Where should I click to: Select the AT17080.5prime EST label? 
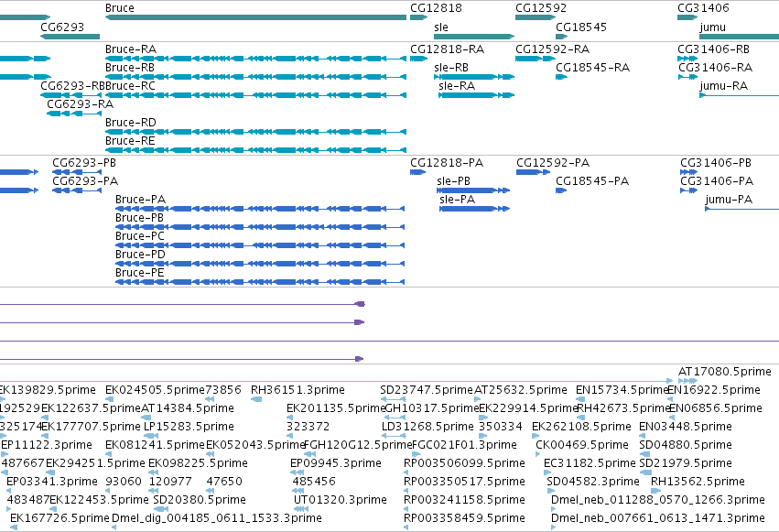point(724,372)
